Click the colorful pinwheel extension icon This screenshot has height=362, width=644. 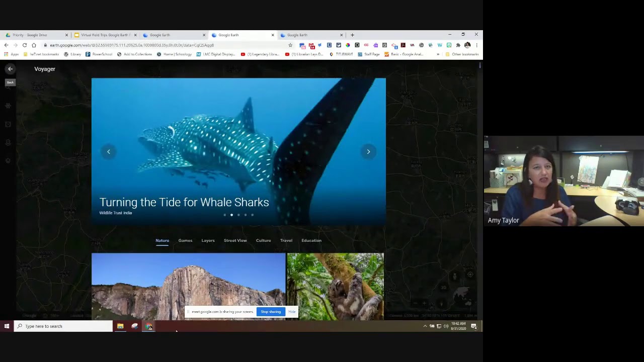[x=348, y=45]
